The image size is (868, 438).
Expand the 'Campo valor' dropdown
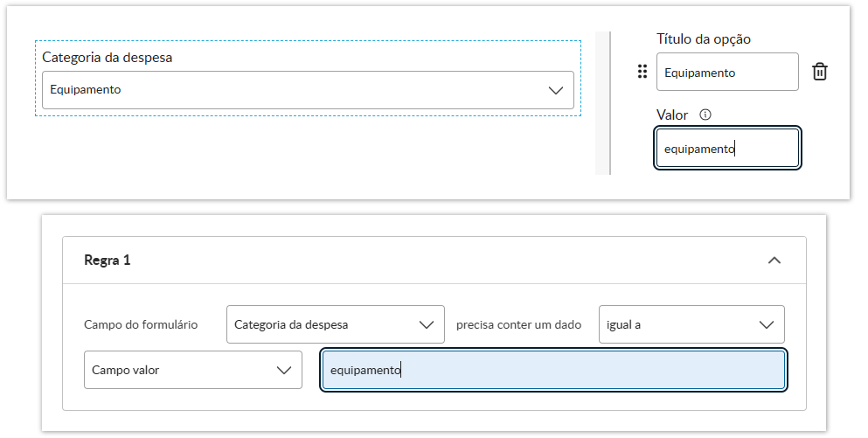pyautogui.click(x=192, y=370)
